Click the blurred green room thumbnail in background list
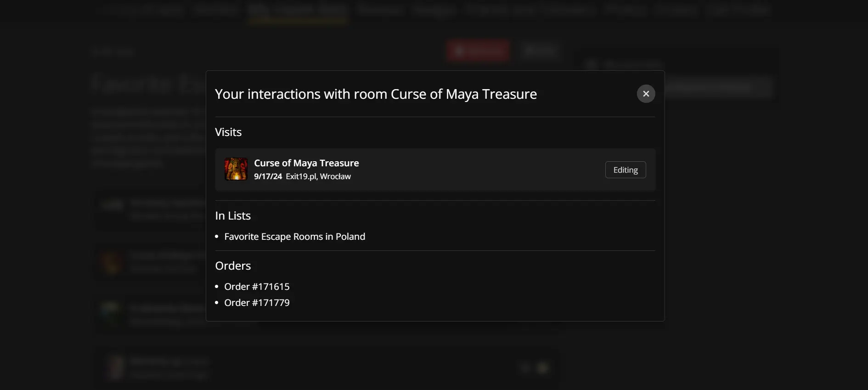 (x=111, y=314)
